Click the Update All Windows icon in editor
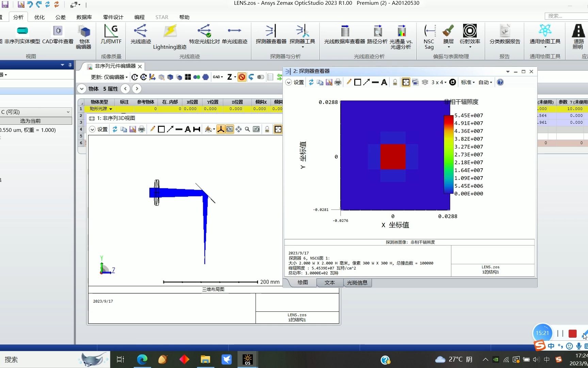This screenshot has height=368, width=588. [144, 77]
